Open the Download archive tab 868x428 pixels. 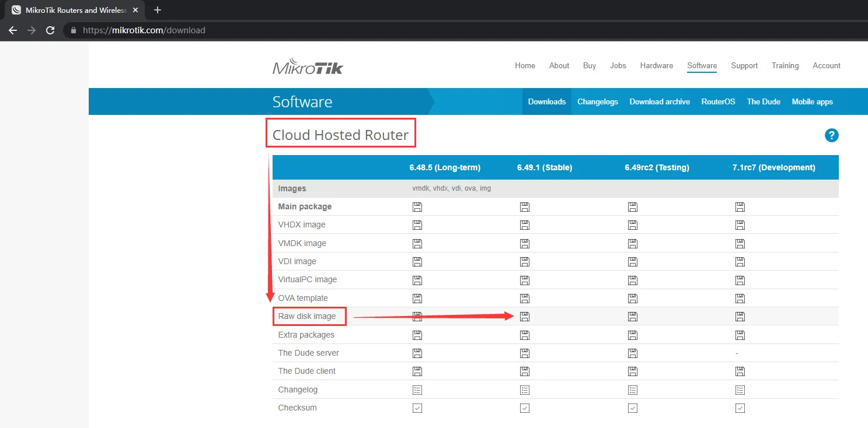pyautogui.click(x=659, y=101)
